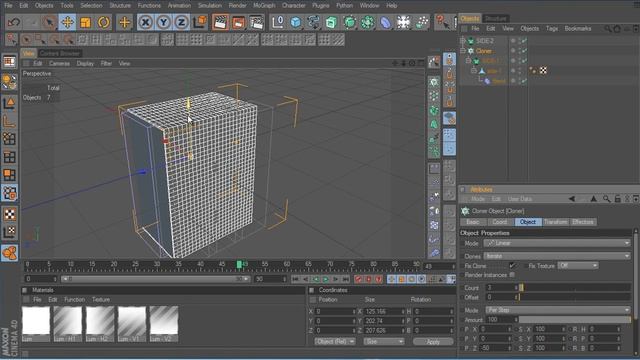
Task: Select the Live Selection arrow tool
Action: point(49,22)
